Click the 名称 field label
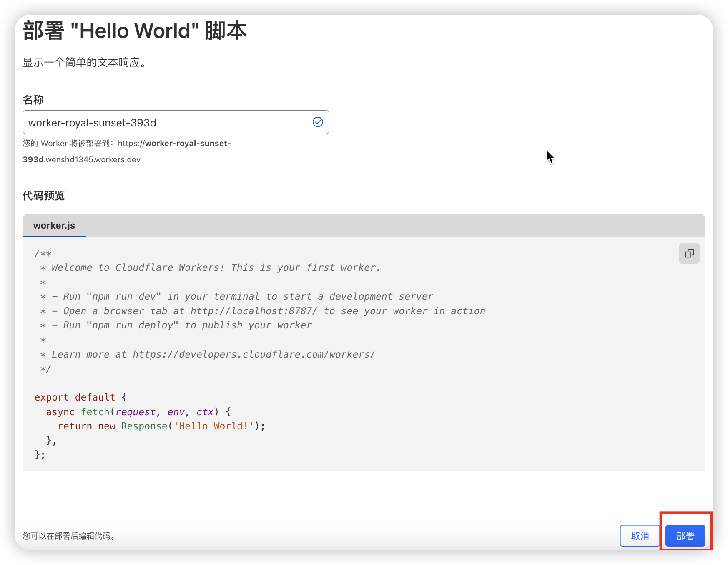This screenshot has width=728, height=565. 33,100
